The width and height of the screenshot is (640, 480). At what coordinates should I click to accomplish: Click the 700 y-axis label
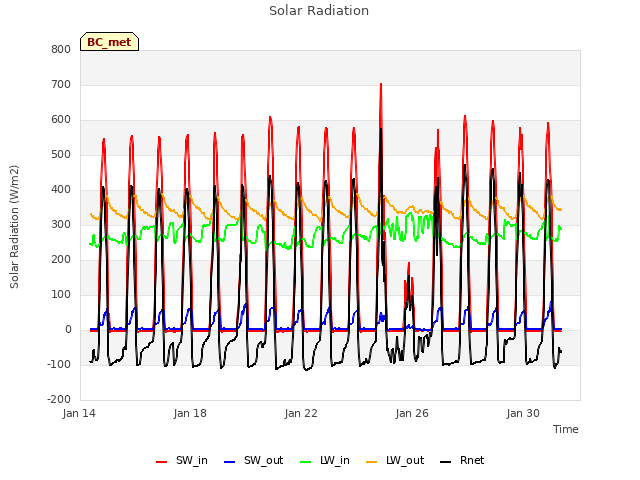61,84
